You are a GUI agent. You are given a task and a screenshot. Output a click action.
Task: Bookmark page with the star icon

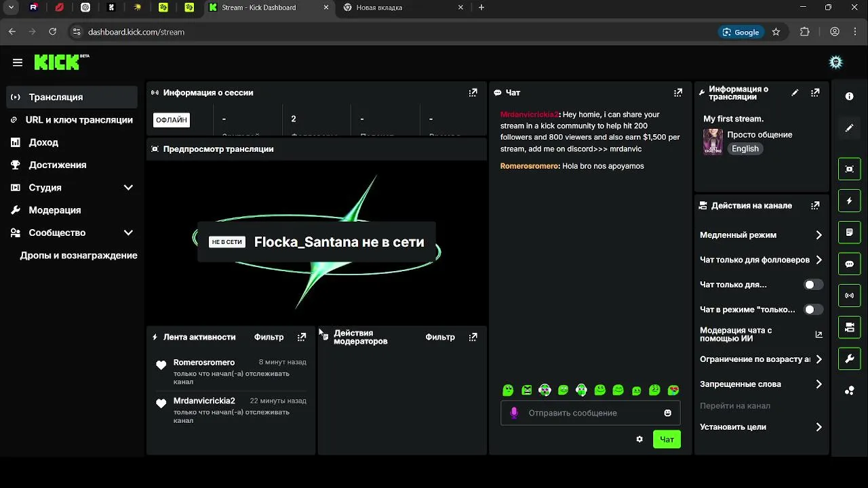coord(776,32)
